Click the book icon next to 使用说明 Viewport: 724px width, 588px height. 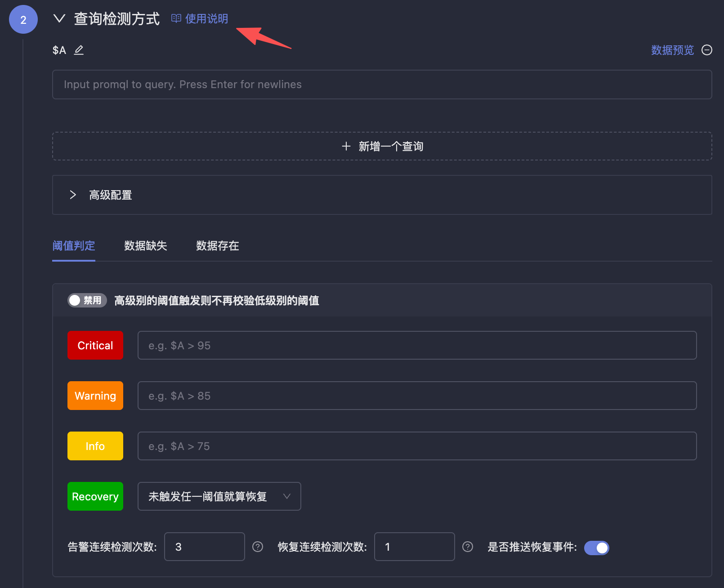(176, 18)
